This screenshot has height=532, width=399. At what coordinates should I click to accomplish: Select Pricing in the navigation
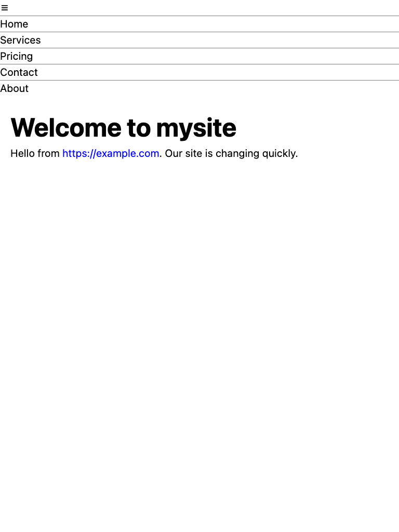[x=16, y=56]
